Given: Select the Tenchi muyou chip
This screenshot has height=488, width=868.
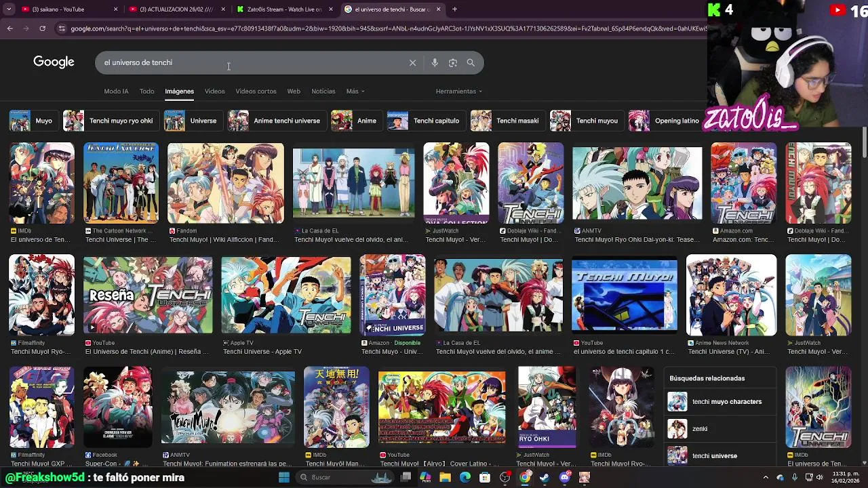Looking at the screenshot, I should tap(586, 121).
